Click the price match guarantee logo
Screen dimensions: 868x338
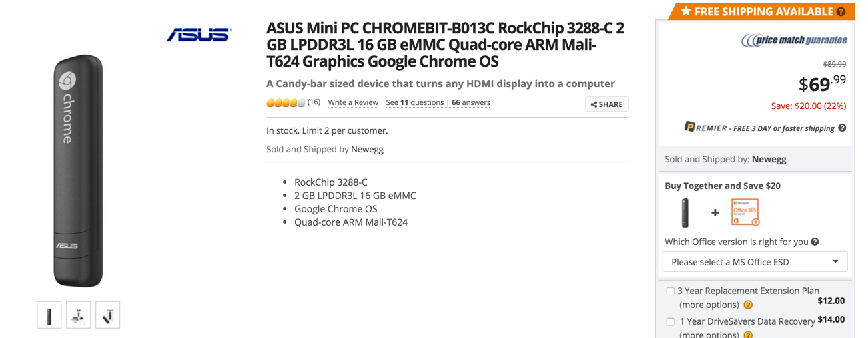794,40
